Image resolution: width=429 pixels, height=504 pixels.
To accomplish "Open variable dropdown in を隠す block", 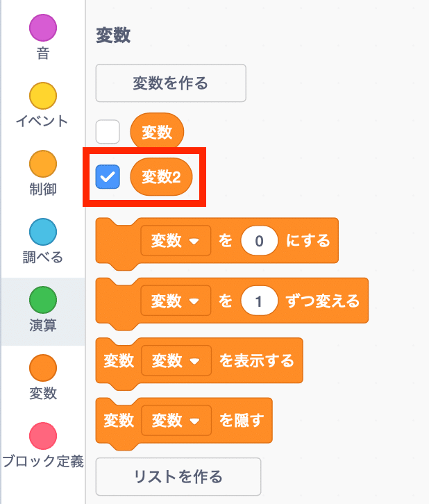I will tap(176, 421).
